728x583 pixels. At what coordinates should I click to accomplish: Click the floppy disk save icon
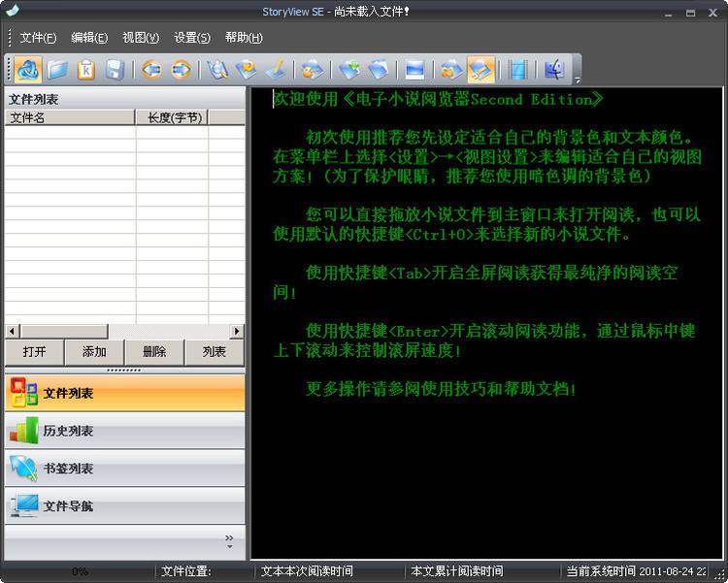115,71
